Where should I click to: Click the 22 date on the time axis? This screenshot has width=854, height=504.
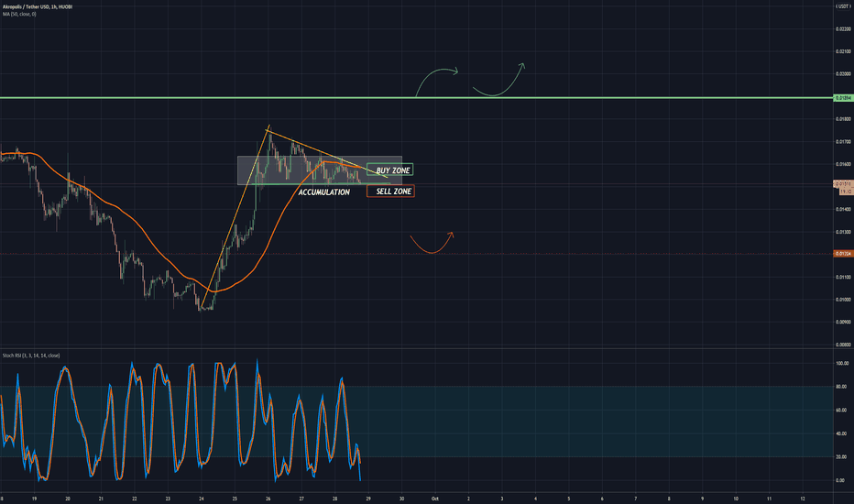135,499
